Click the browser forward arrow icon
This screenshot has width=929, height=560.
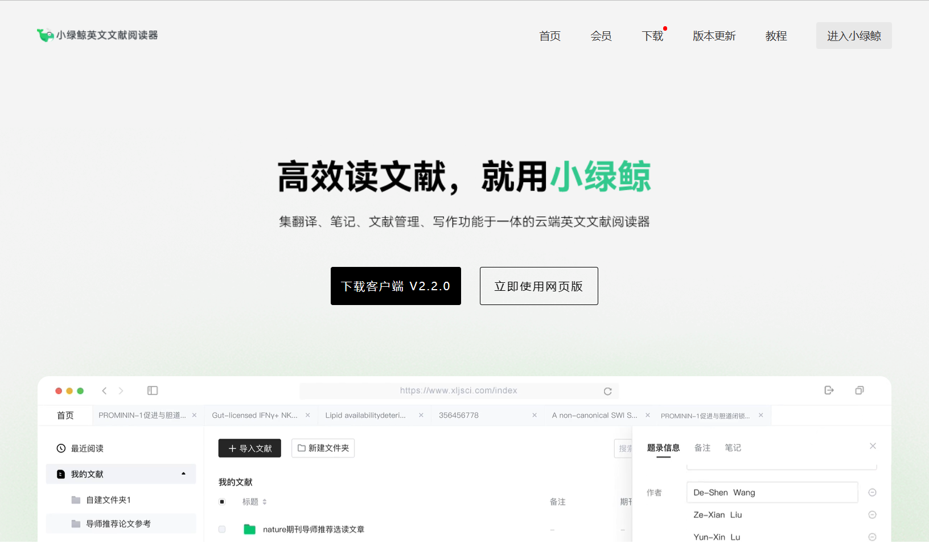pyautogui.click(x=121, y=390)
